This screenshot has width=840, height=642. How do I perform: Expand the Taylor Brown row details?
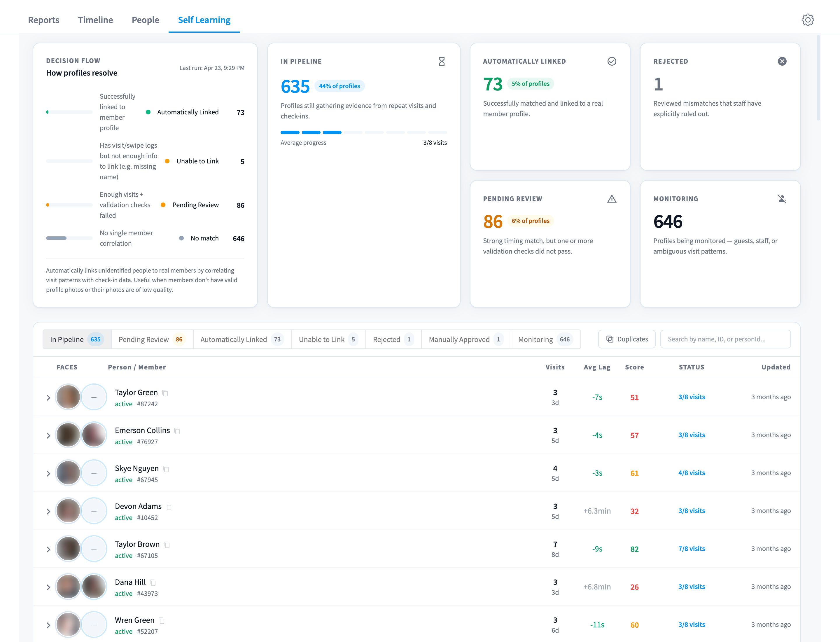tap(48, 549)
